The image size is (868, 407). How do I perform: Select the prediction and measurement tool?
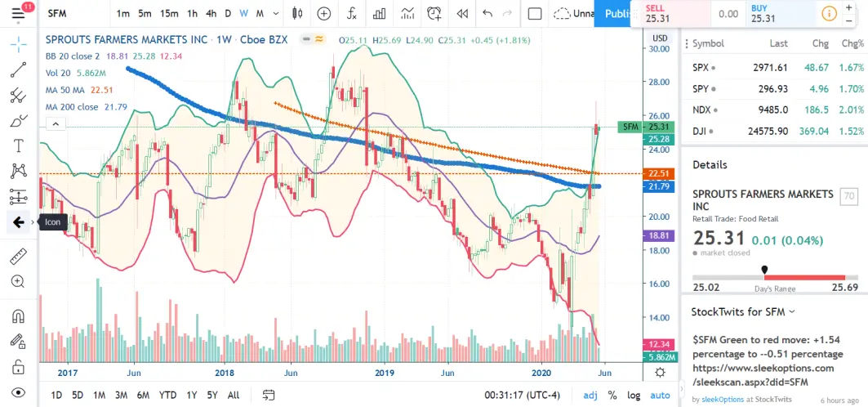(x=18, y=197)
